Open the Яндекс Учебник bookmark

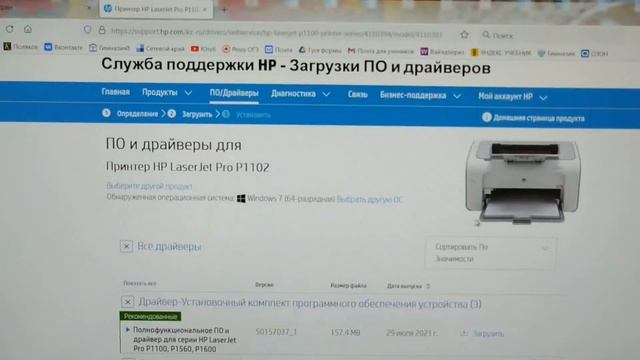[x=501, y=53]
